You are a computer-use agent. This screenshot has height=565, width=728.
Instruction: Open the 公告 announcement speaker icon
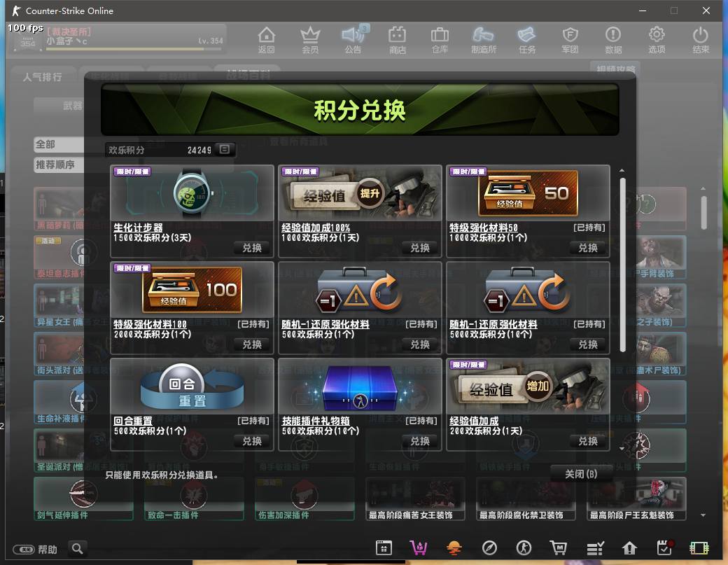[353, 39]
